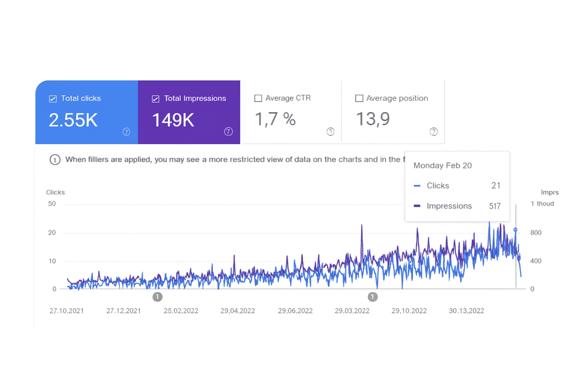Click the help icon in Average CTR card
Screen dimensions: 588x392
point(330,132)
